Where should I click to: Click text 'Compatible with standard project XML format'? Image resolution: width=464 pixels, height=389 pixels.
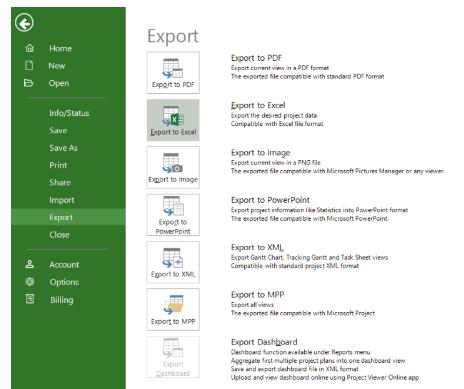coord(295,266)
